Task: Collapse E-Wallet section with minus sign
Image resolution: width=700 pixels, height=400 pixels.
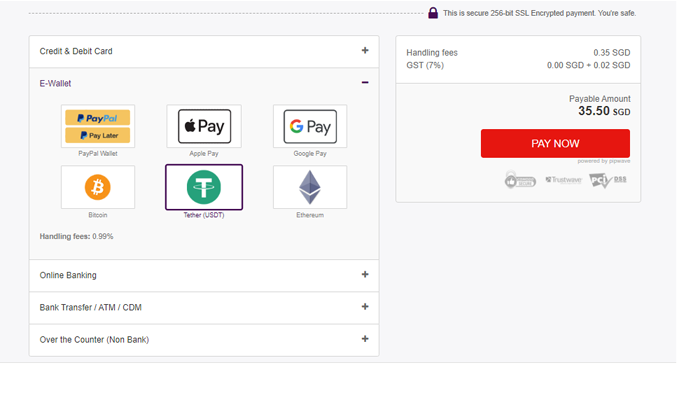Action: 365,83
